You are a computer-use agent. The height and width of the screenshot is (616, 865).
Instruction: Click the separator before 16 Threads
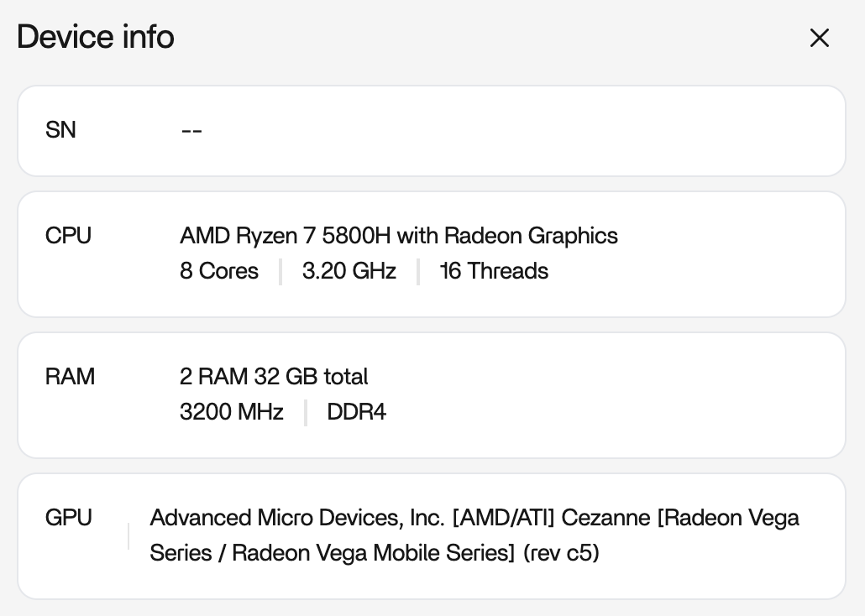418,272
